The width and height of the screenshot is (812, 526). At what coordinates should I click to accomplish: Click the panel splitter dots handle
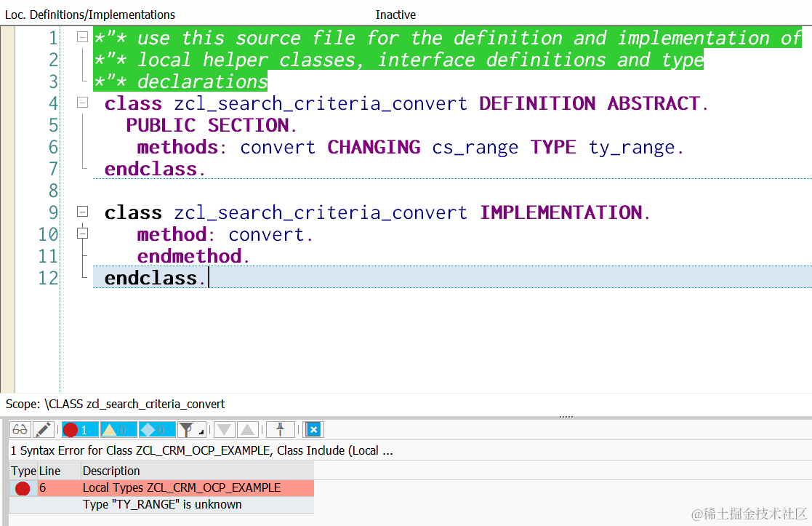(x=566, y=417)
